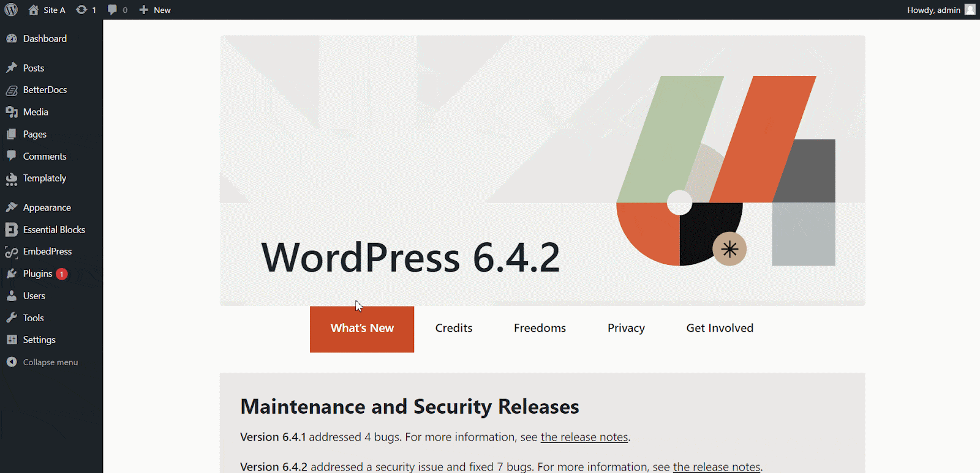Open Site A home icon
The width and height of the screenshot is (980, 473).
pos(34,10)
